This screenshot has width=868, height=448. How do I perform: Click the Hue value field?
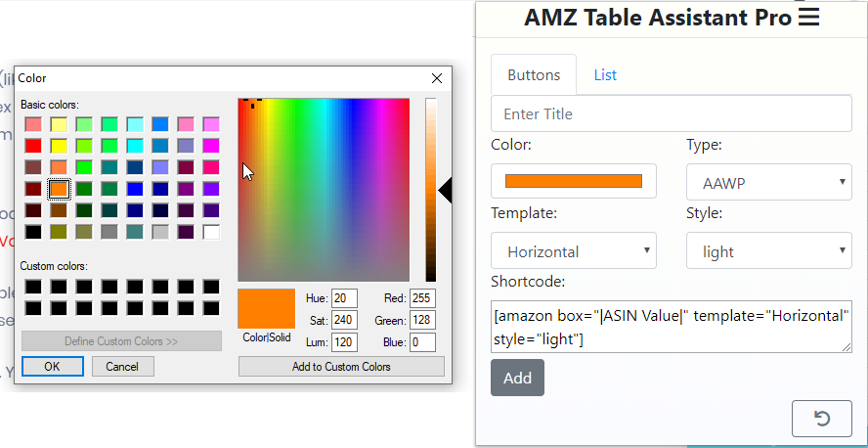[344, 298]
